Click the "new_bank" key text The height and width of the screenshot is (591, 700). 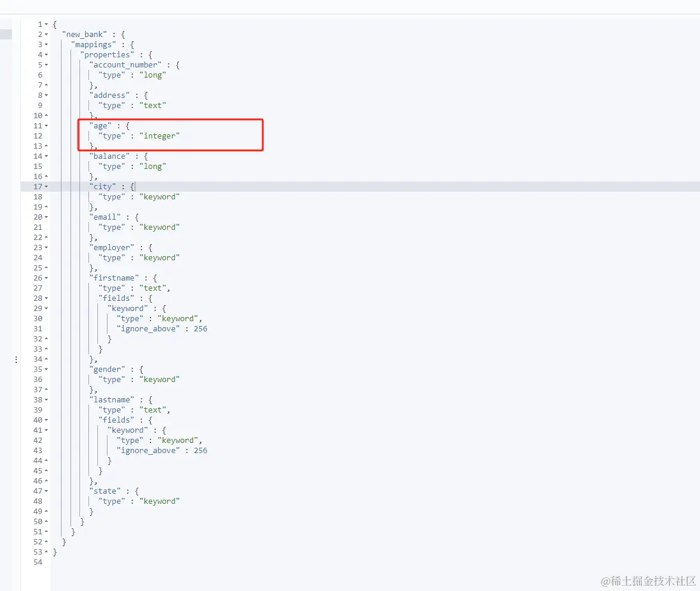click(x=85, y=35)
